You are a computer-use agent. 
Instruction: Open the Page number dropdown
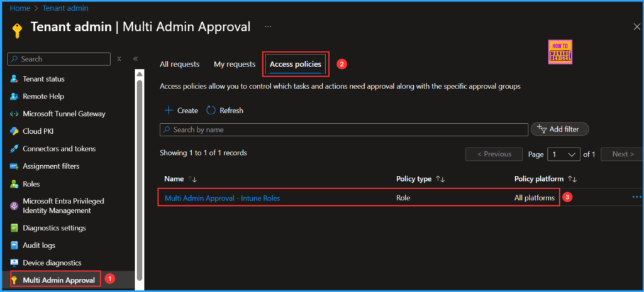564,154
